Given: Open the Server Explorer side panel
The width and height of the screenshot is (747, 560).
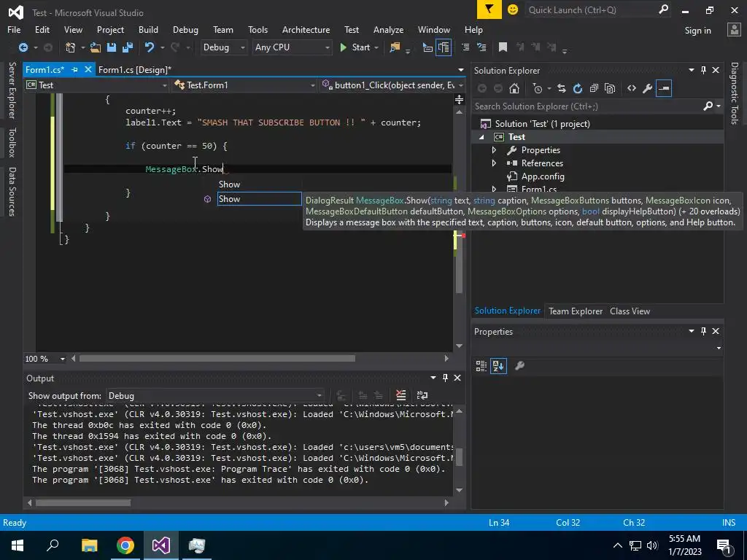Looking at the screenshot, I should coord(12,90).
